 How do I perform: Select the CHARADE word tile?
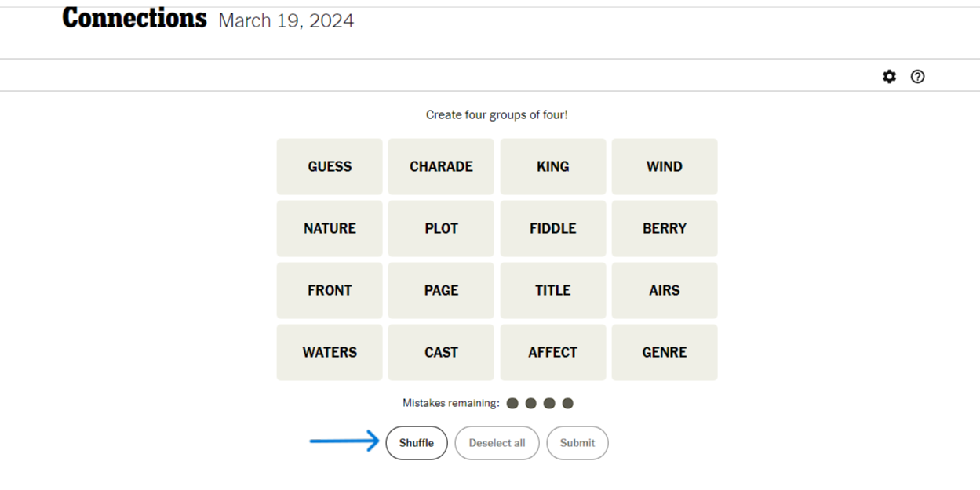pos(441,166)
